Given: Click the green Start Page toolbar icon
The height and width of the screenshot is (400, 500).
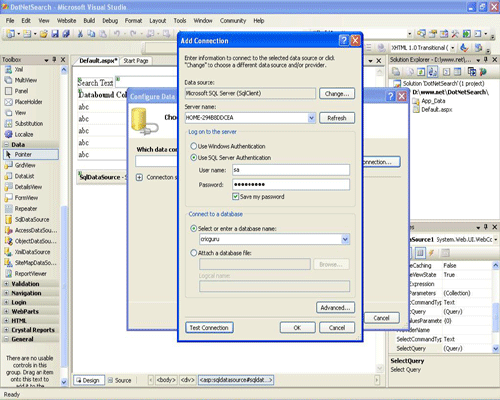Looking at the screenshot, I should coord(467,34).
